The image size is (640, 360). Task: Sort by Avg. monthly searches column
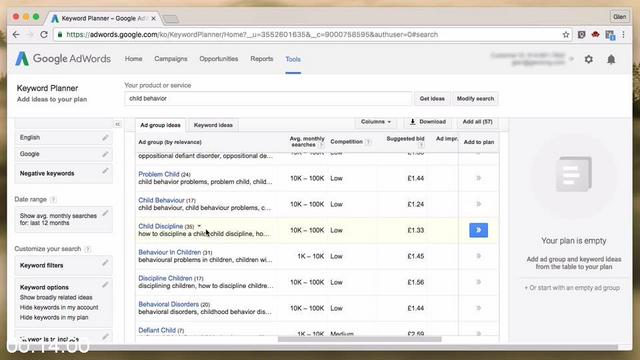coord(307,142)
